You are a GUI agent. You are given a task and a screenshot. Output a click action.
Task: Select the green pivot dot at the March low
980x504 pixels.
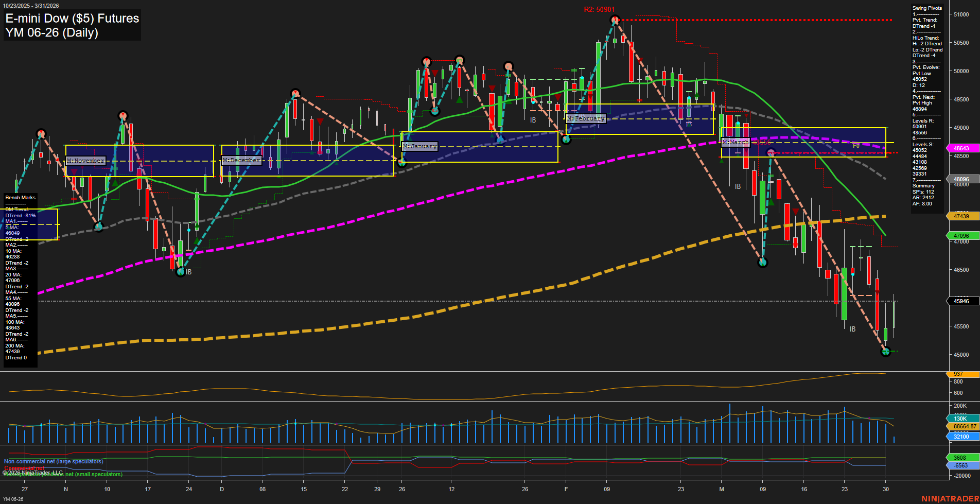tap(884, 352)
